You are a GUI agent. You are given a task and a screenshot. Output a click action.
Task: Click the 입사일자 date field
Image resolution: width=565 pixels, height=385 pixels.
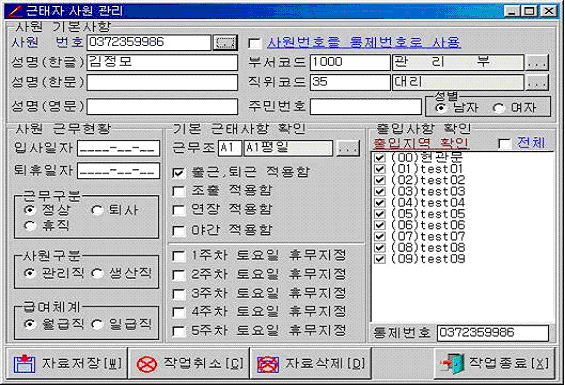[119, 149]
